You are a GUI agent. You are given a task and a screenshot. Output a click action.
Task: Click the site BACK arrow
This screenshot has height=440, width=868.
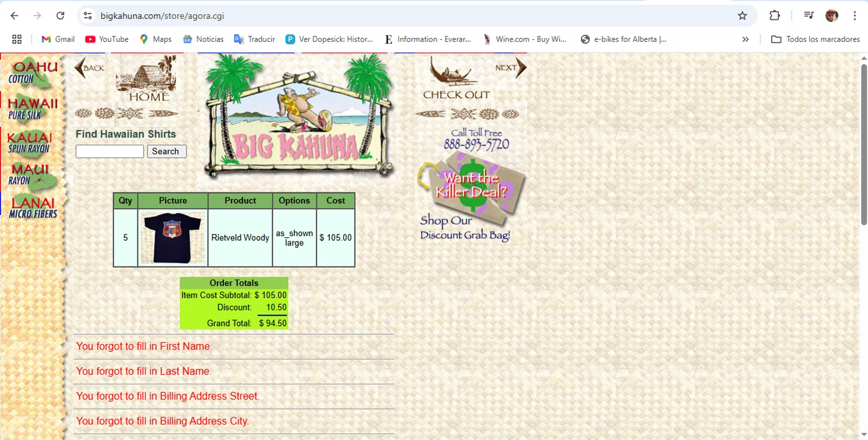[x=89, y=68]
